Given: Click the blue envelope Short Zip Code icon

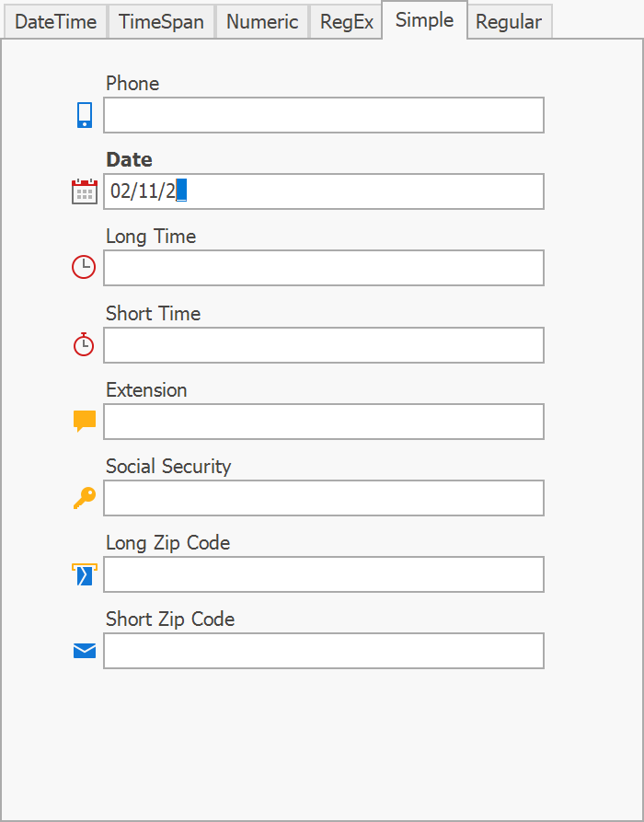Looking at the screenshot, I should point(85,651).
